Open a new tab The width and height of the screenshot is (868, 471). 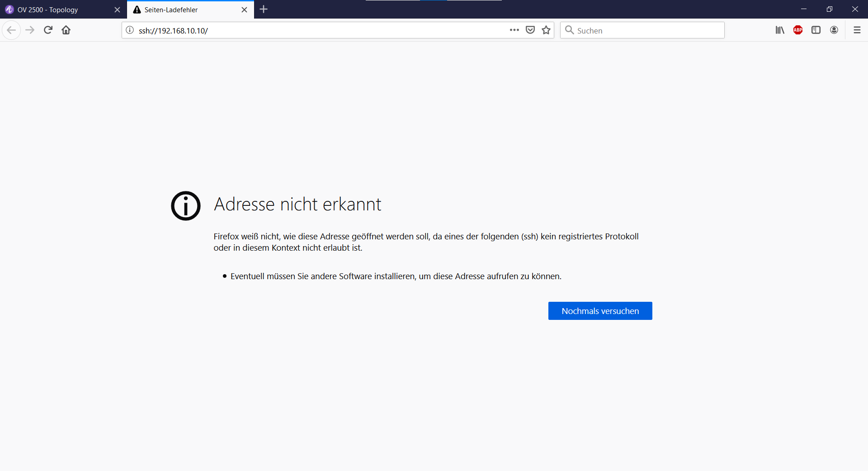point(264,10)
